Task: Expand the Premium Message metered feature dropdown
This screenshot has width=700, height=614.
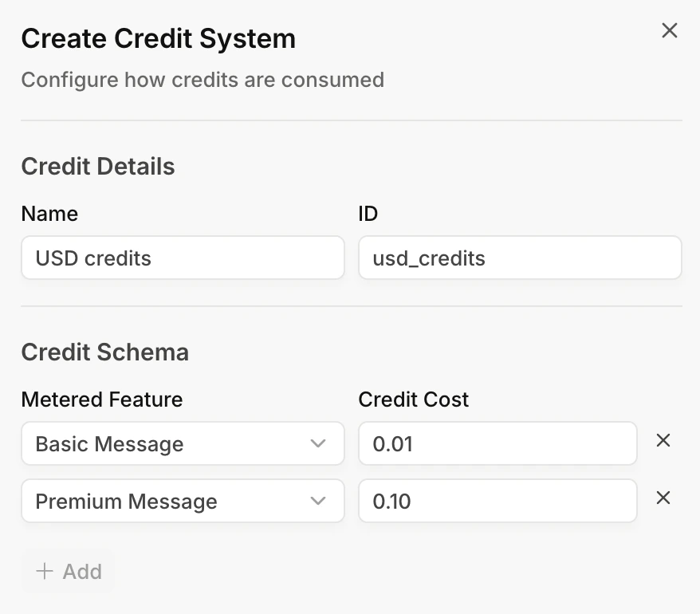Action: 183,501
